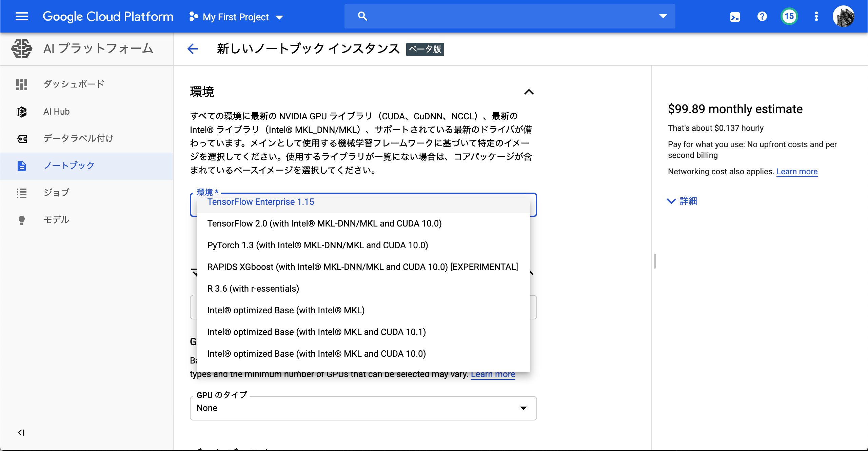Select AI Hub in the sidebar

[x=56, y=111]
